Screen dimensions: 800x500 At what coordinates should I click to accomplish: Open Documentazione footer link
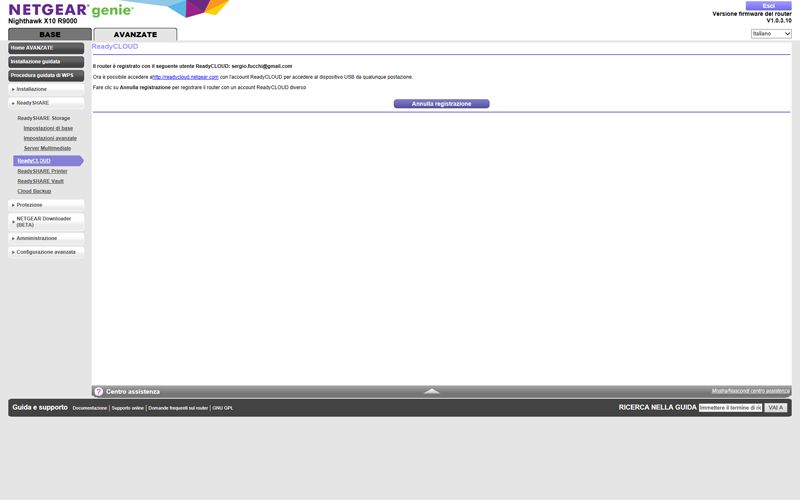click(90, 408)
